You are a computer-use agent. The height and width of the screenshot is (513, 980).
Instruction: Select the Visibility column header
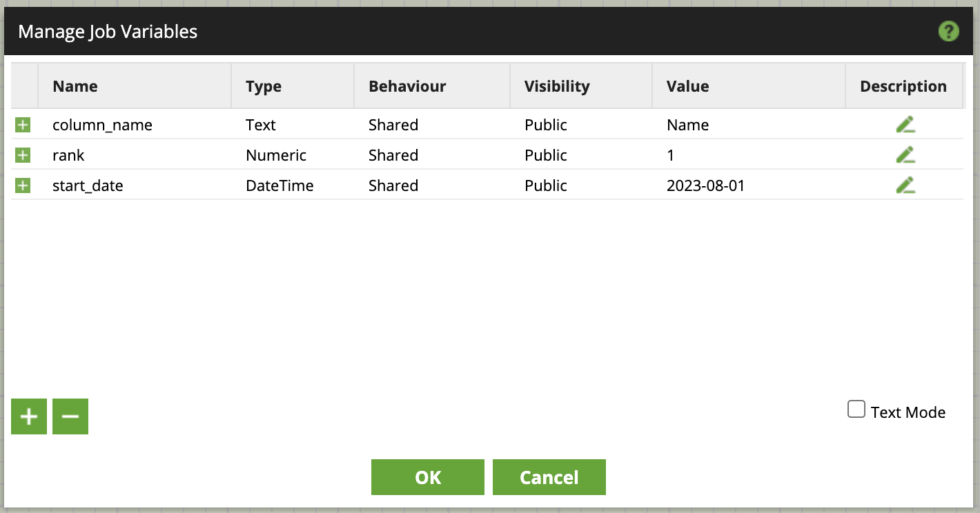[581, 86]
